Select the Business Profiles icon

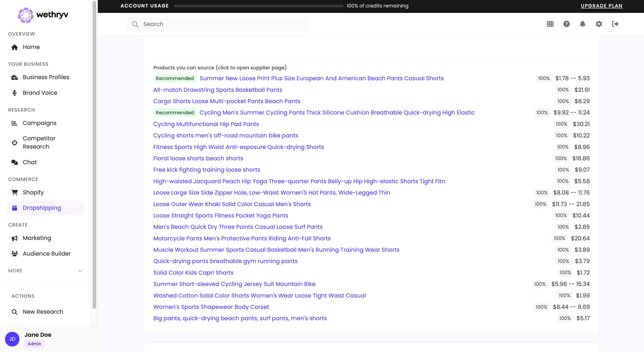(14, 77)
